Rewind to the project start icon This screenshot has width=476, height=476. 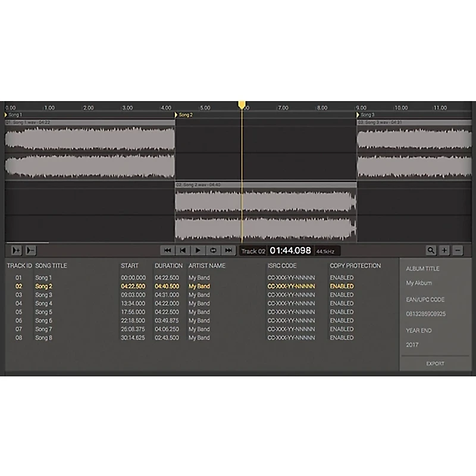click(x=169, y=250)
